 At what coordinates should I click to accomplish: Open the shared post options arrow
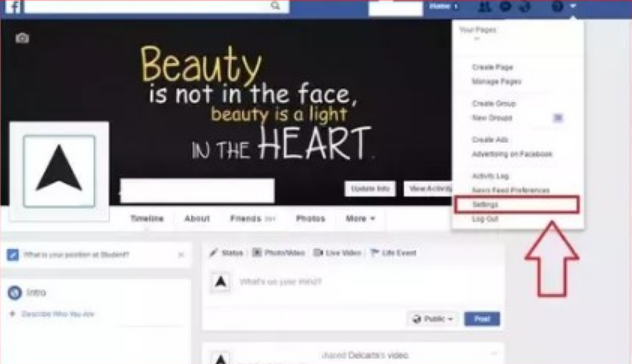pos(494,354)
